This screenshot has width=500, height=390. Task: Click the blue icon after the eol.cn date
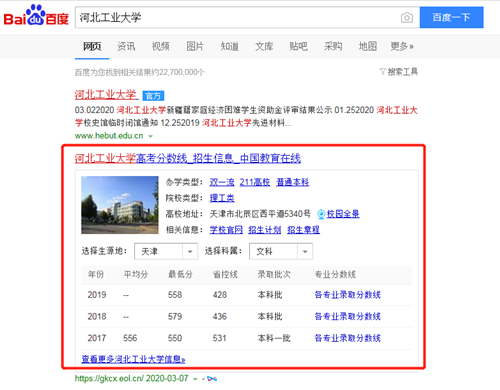212,379
